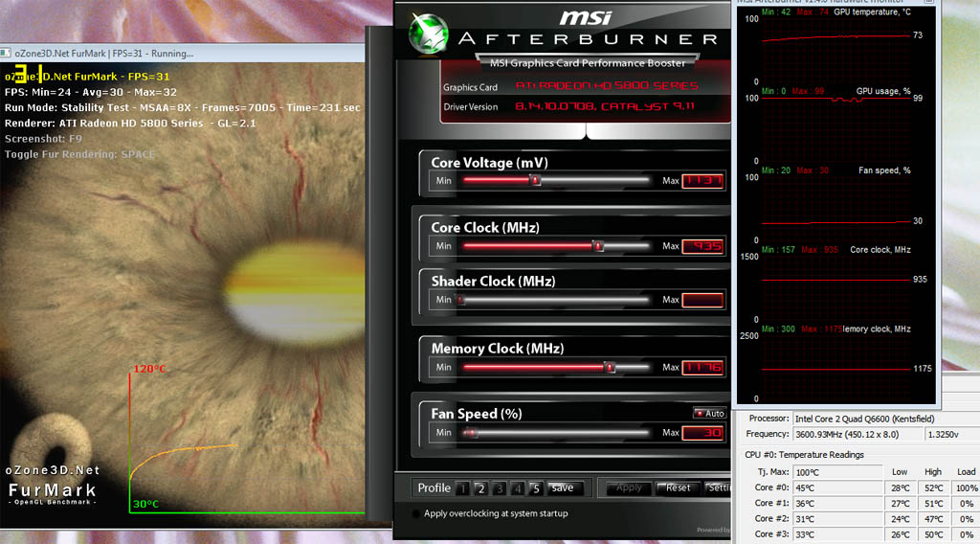Click the Memory Clock value field showing 1176
The height and width of the screenshot is (544, 980).
(702, 367)
